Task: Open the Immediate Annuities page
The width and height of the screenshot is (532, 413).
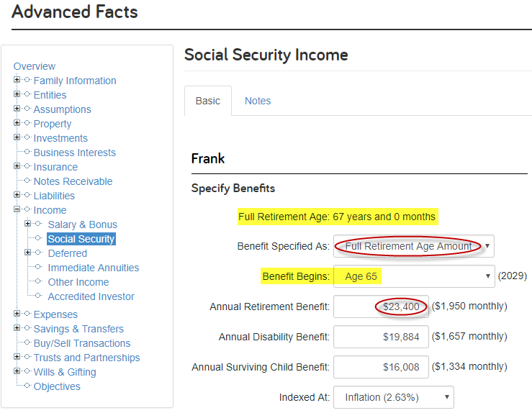Action: click(x=94, y=268)
